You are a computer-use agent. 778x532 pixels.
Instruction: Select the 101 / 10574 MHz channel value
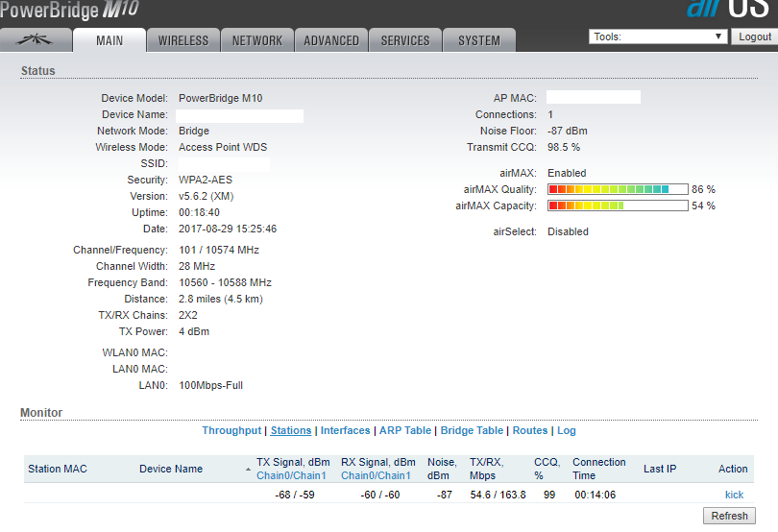tap(219, 250)
